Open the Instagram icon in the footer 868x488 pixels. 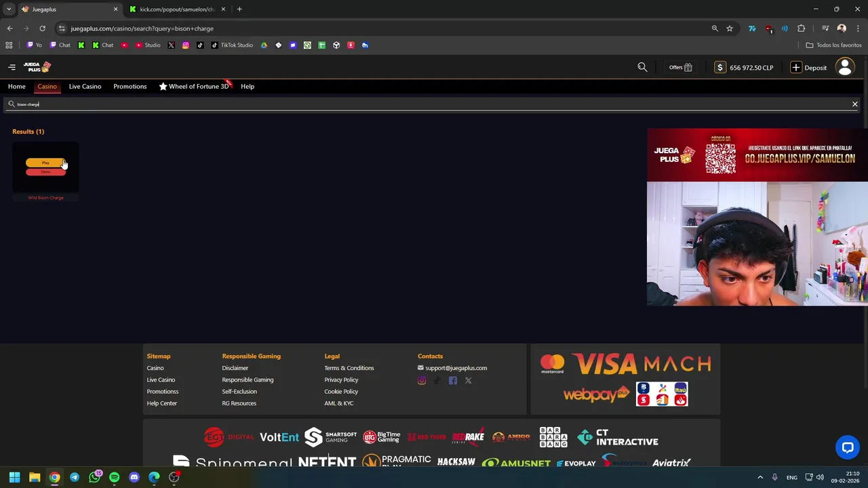(x=422, y=381)
